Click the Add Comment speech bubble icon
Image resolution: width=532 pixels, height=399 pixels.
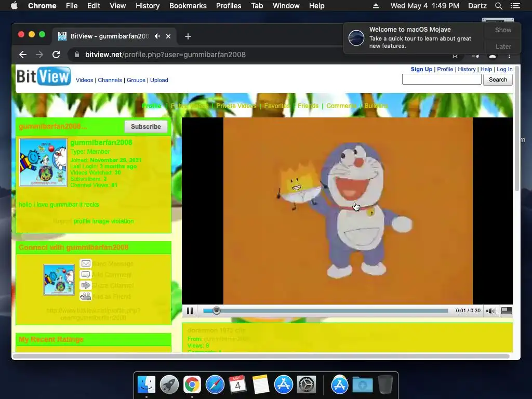point(86,274)
